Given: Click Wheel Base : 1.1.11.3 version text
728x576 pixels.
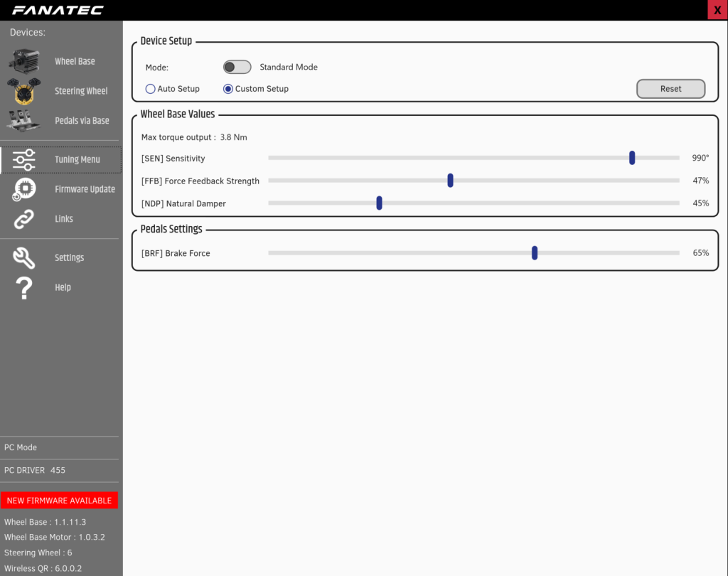Looking at the screenshot, I should [45, 522].
